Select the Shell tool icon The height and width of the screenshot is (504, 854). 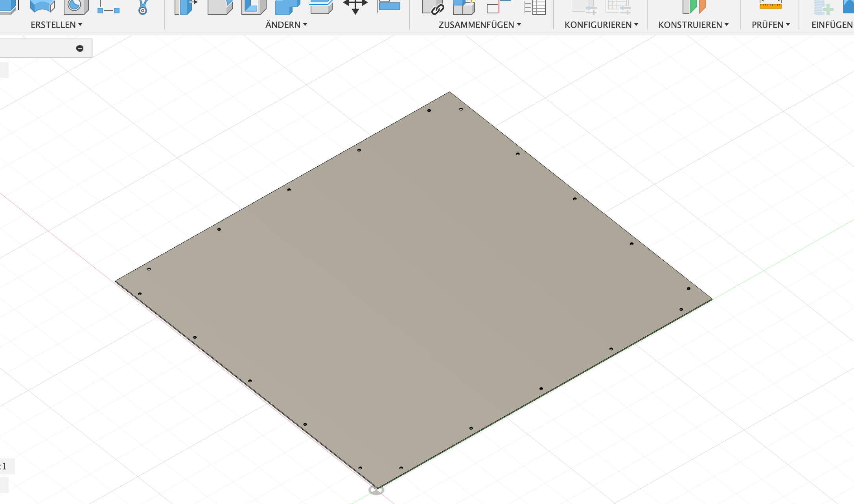pyautogui.click(x=253, y=7)
